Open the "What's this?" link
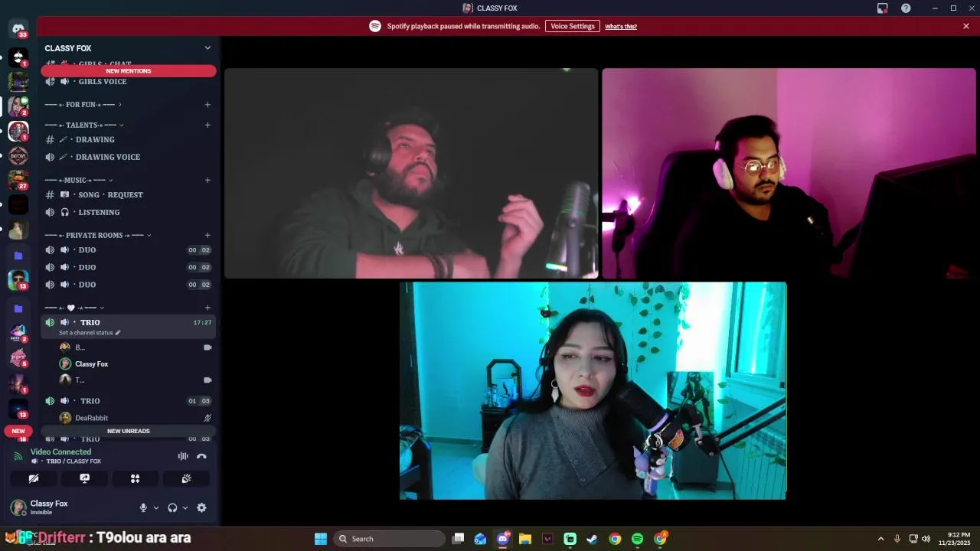The width and height of the screenshot is (980, 551). pos(621,27)
